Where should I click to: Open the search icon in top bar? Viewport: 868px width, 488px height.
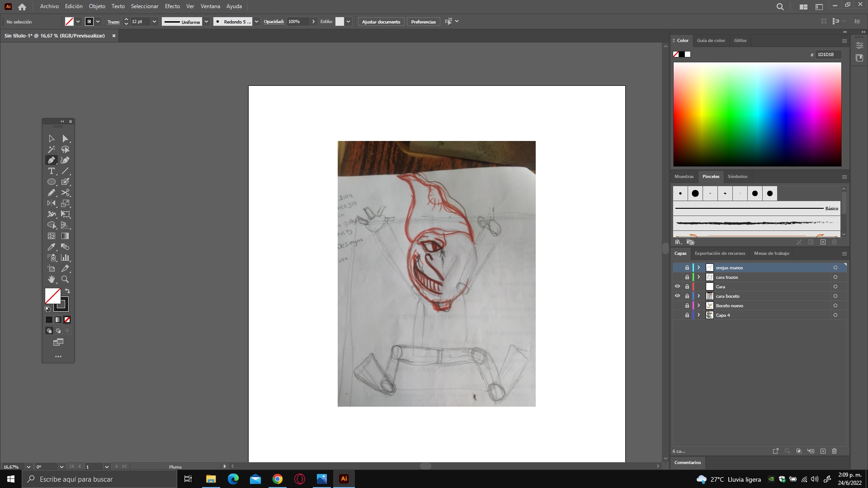[780, 7]
